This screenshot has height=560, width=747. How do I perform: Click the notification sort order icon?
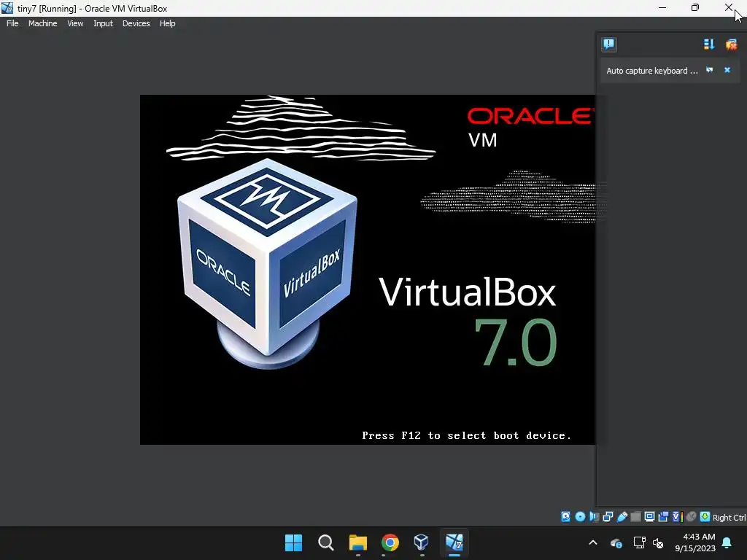click(709, 44)
